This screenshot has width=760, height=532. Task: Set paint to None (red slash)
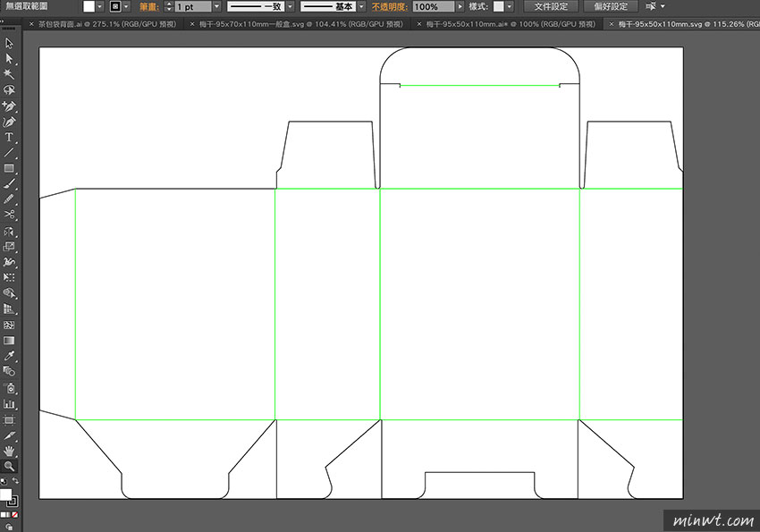pyautogui.click(x=15, y=514)
